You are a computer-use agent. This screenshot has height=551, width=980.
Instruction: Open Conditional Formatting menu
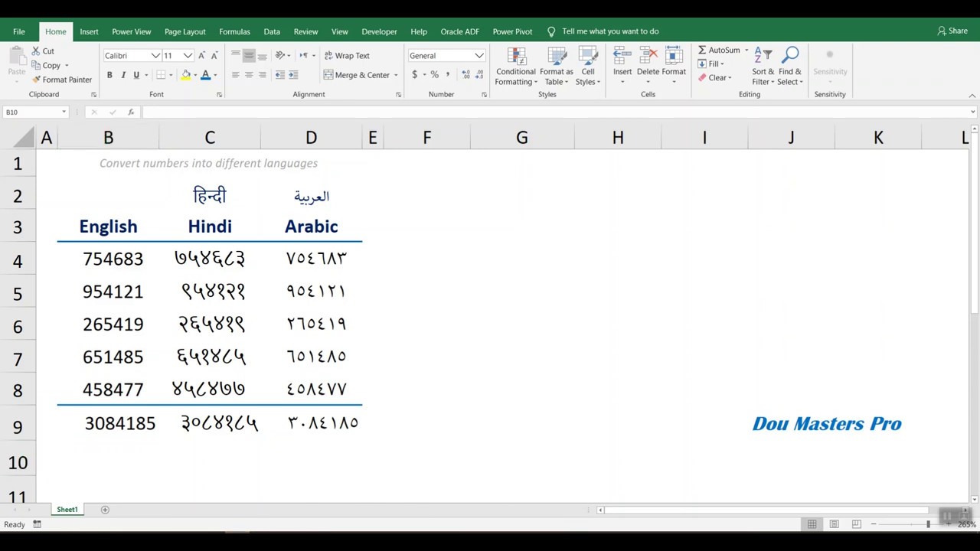(516, 67)
